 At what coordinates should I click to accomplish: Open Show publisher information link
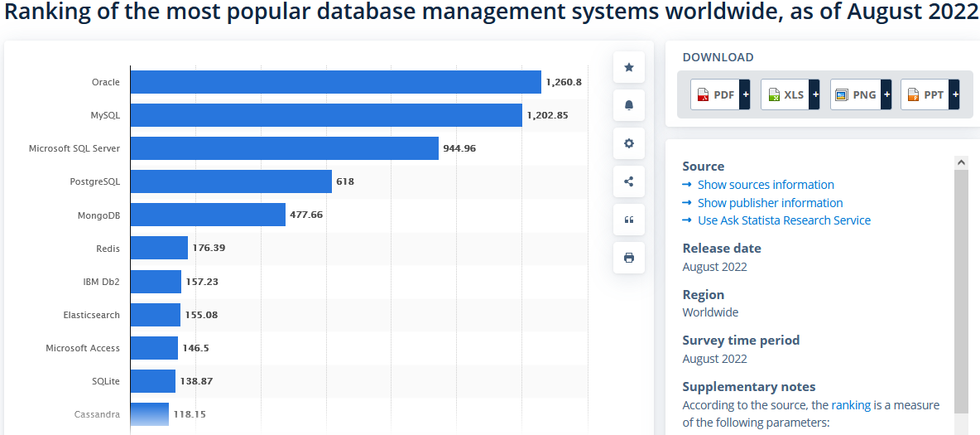(770, 203)
